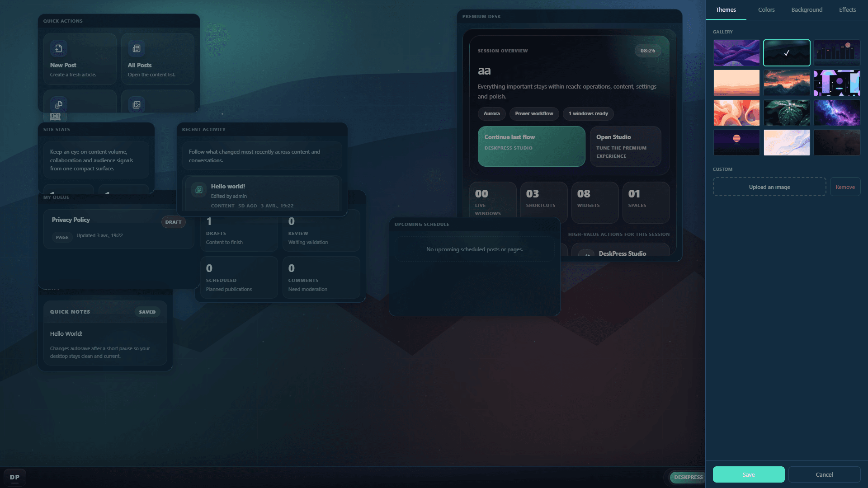
Task: Switch to the Effects tab
Action: tap(847, 9)
